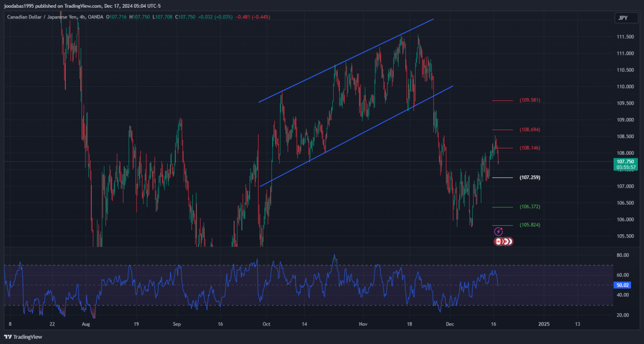Click the current price label 107.750
Viewport: 644px width, 344px height.
625,161
